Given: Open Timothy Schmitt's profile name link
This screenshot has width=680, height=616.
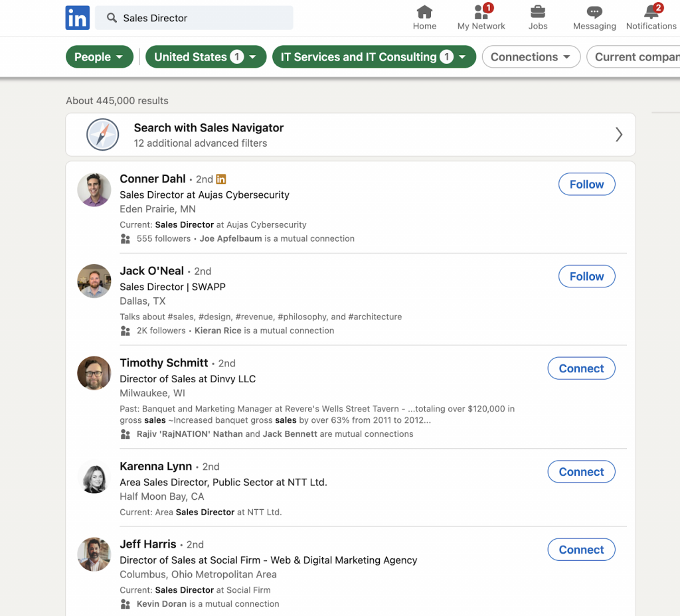Looking at the screenshot, I should 164,363.
